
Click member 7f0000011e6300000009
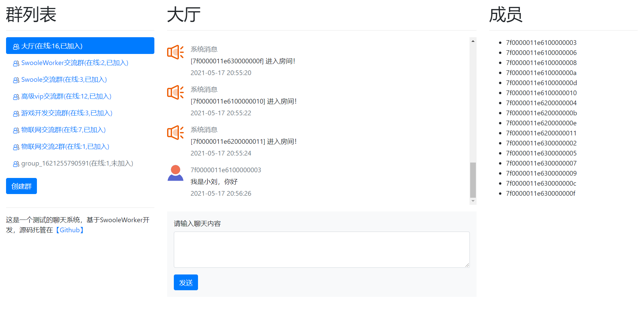[x=541, y=173]
